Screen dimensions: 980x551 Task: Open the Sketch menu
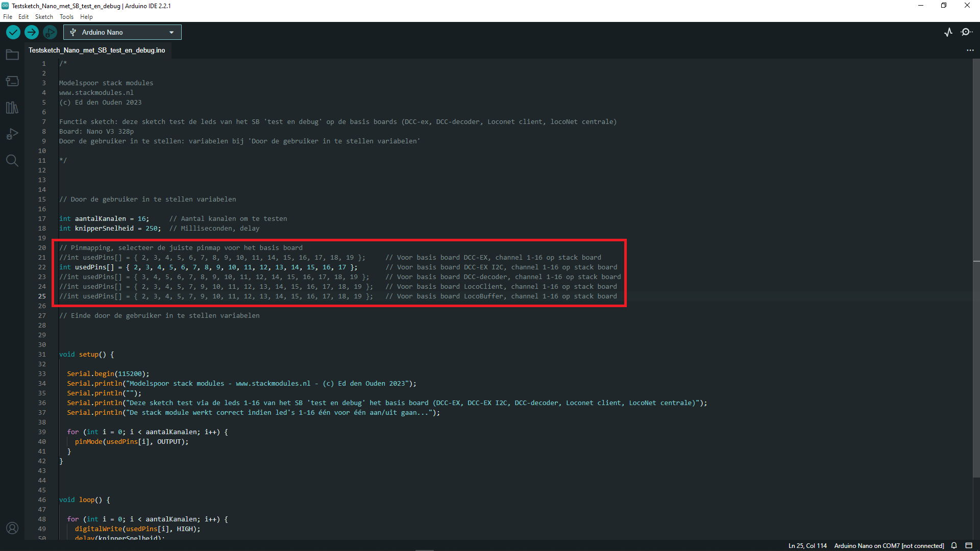click(x=44, y=16)
